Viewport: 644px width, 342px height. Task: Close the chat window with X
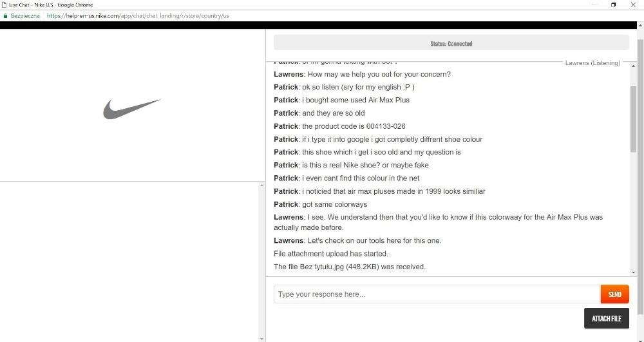tap(633, 5)
